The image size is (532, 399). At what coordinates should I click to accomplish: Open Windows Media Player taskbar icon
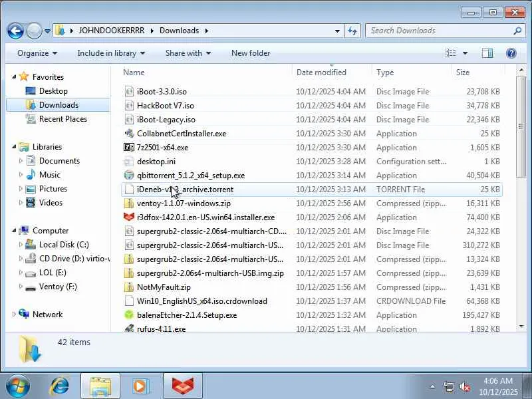tap(140, 386)
